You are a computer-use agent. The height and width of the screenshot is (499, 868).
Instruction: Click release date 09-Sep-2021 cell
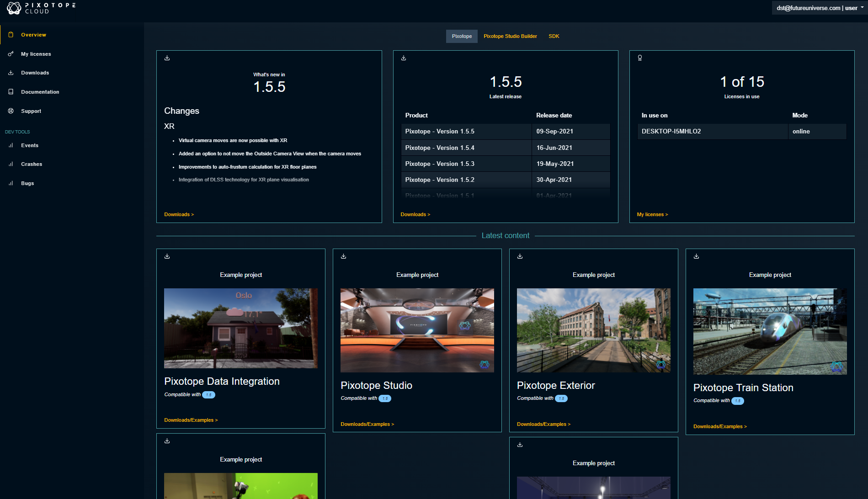[x=571, y=131]
